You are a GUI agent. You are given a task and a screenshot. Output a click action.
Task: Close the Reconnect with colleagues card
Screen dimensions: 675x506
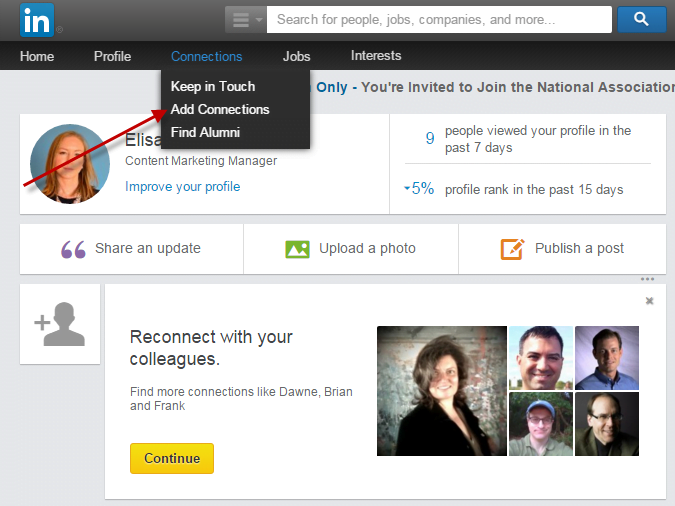(650, 301)
